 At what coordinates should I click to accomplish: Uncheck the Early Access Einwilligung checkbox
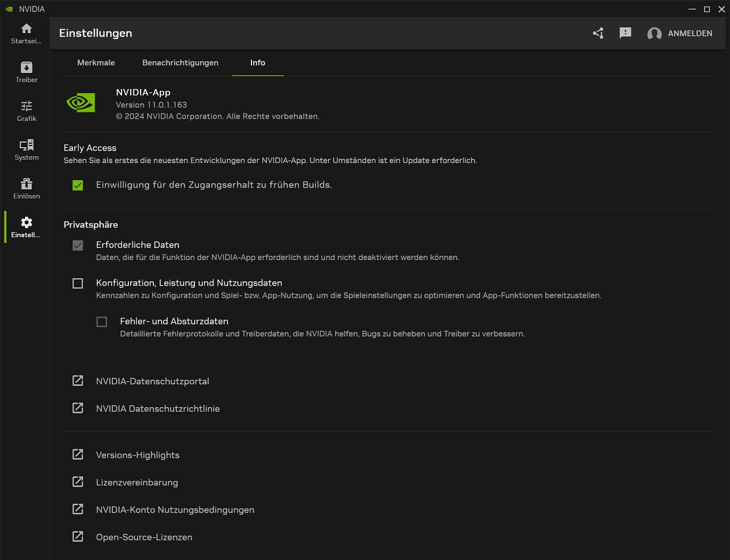tap(78, 185)
